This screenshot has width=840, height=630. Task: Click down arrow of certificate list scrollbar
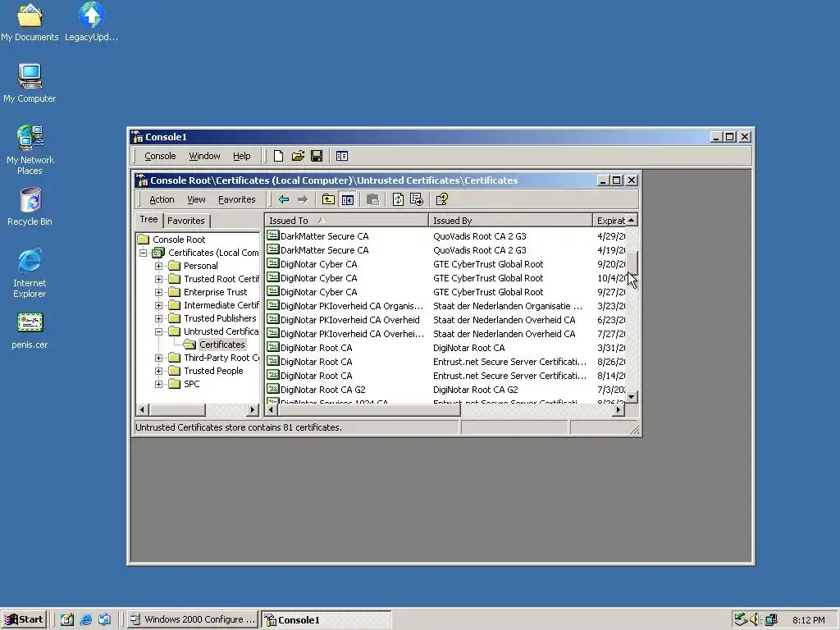(632, 397)
